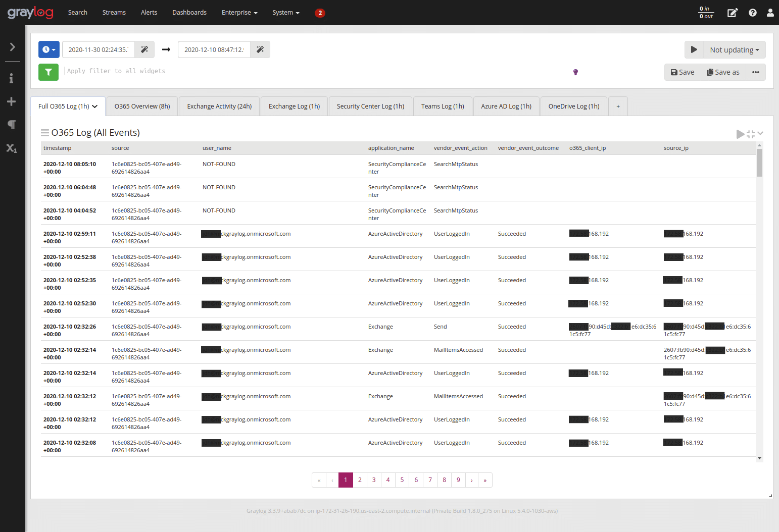The width and height of the screenshot is (779, 532).
Task: Click the lightbulb icon in the search bar area
Action: (575, 72)
